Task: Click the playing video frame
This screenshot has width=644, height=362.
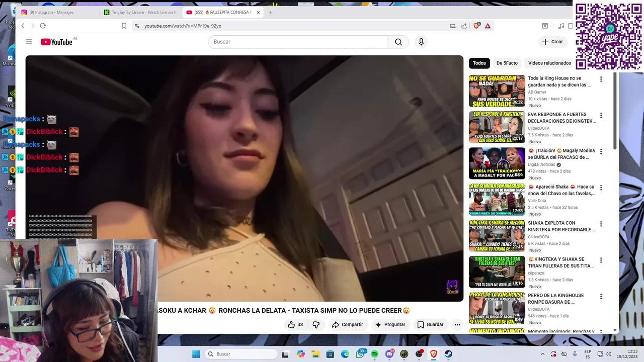Action: (x=245, y=178)
